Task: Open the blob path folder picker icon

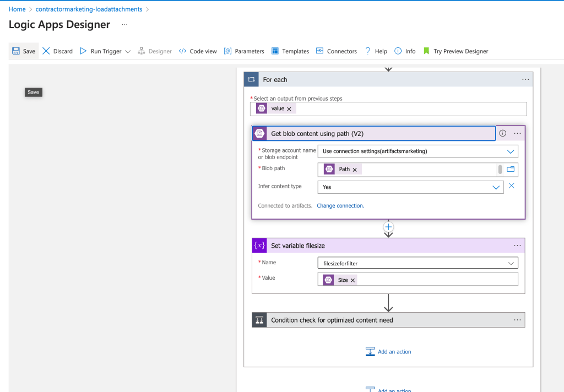Action: [511, 169]
